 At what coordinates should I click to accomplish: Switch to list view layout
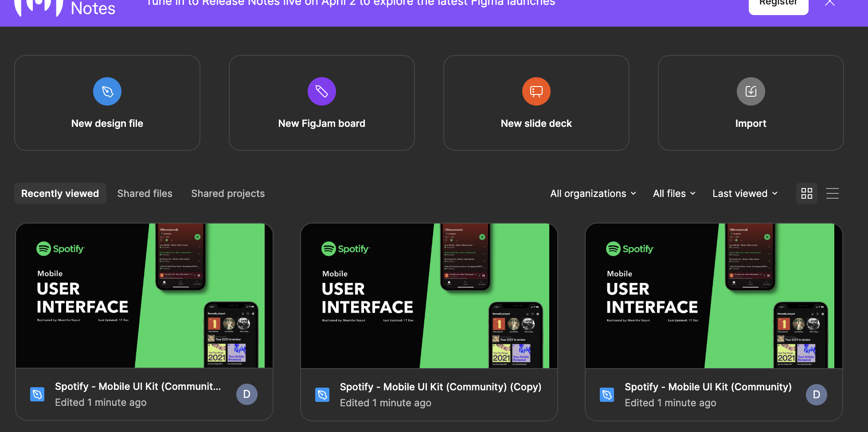[833, 193]
